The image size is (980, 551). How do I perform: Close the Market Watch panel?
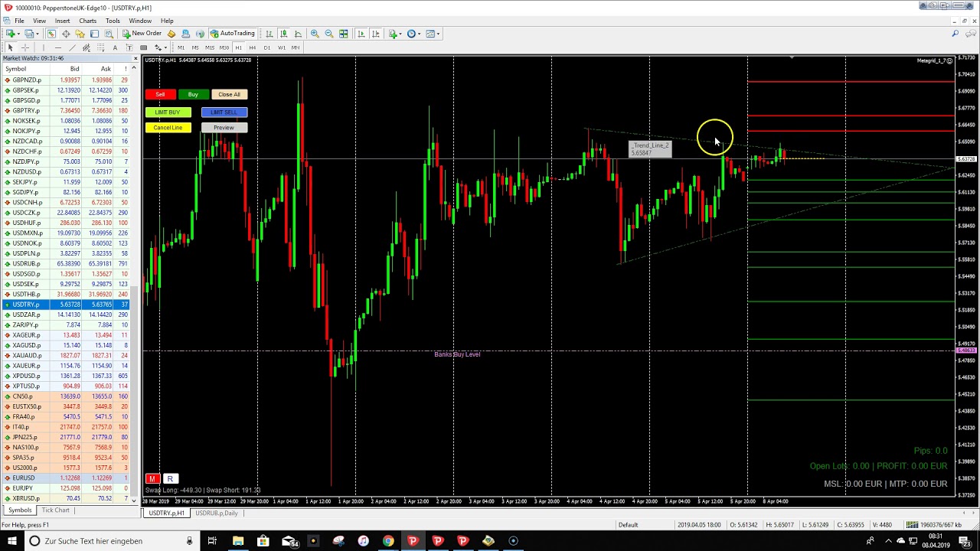136,58
